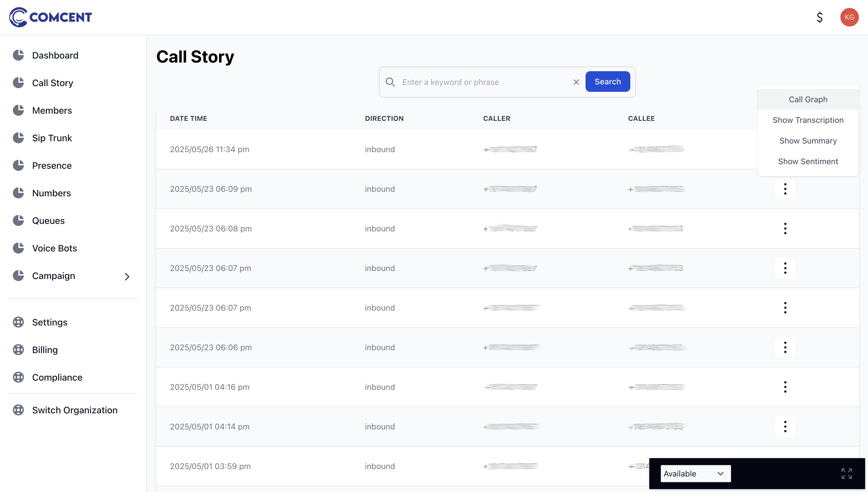
Task: Click the Comcent logo
Action: tap(50, 17)
